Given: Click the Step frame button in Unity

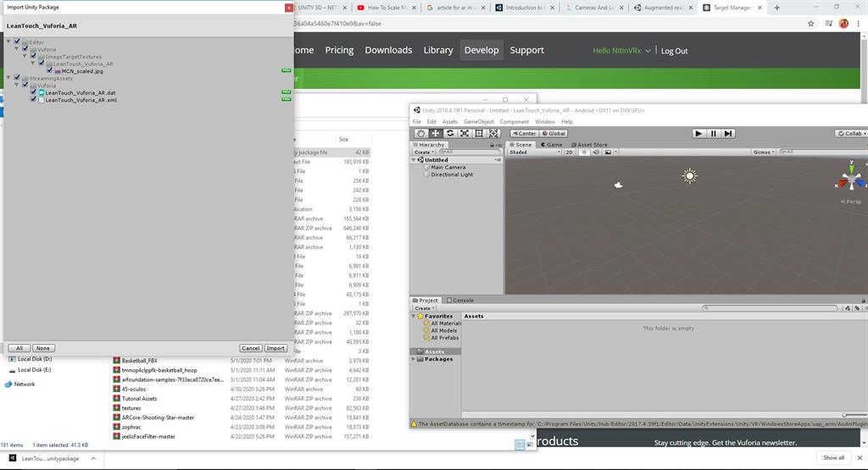Looking at the screenshot, I should (728, 133).
